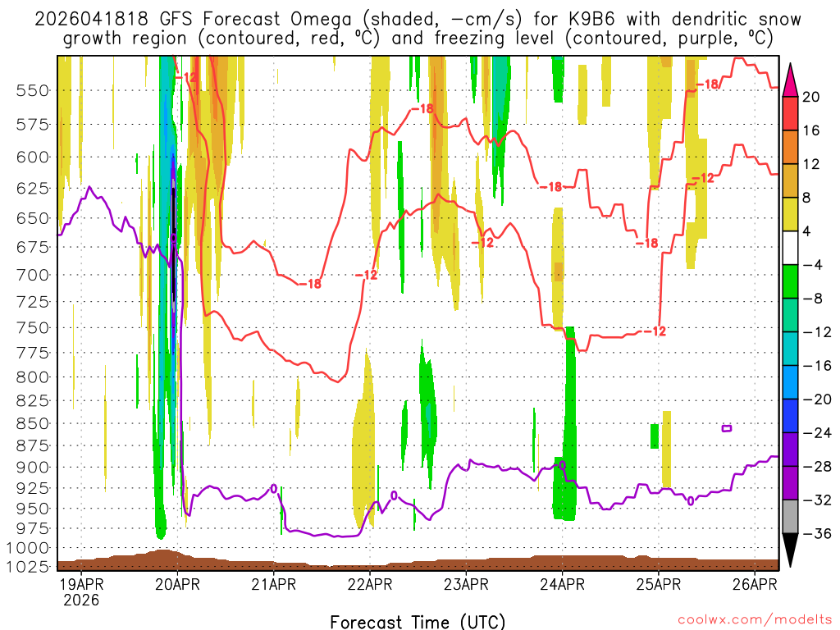This screenshot has height=630, width=840.
Task: Click the small purple closed contour near 850
Action: coord(727,428)
